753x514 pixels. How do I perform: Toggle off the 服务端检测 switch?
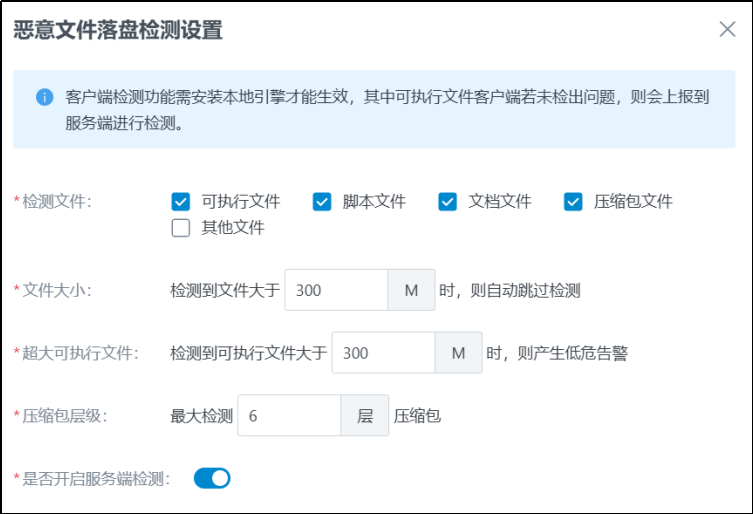(x=212, y=478)
